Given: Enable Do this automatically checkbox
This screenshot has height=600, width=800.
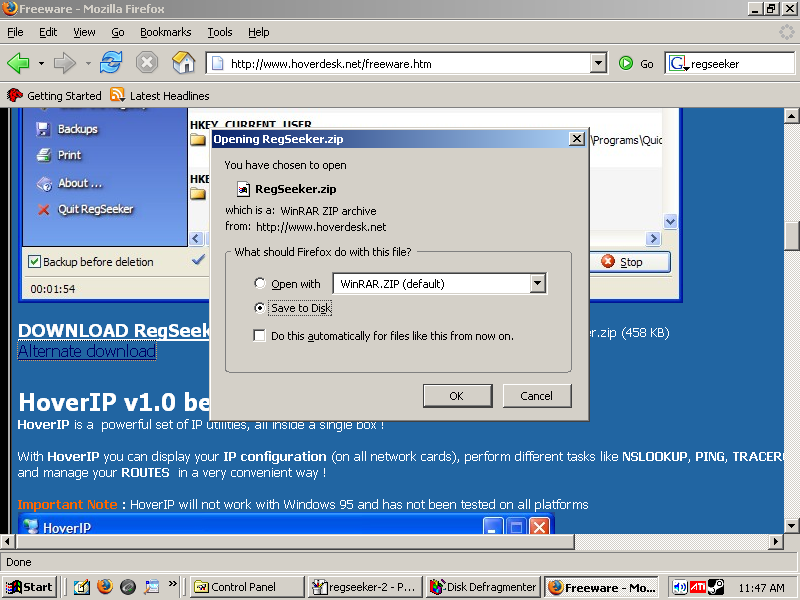Looking at the screenshot, I should coord(260,336).
